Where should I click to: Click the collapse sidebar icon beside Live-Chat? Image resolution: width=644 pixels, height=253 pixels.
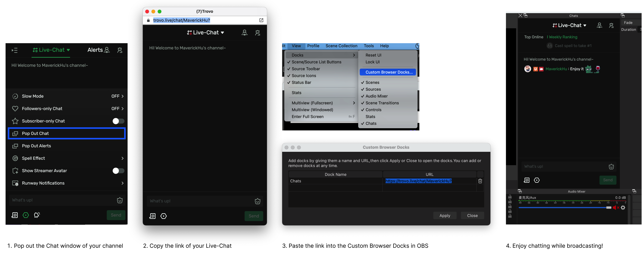tap(14, 50)
